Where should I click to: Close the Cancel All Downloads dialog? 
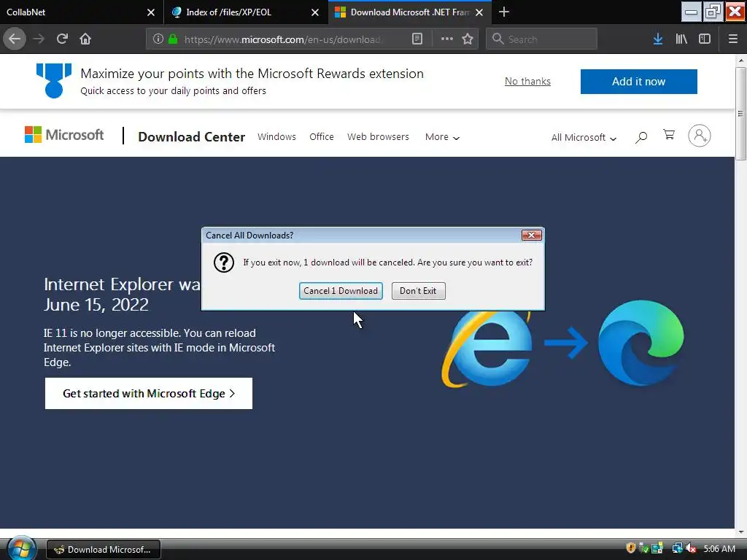[531, 235]
